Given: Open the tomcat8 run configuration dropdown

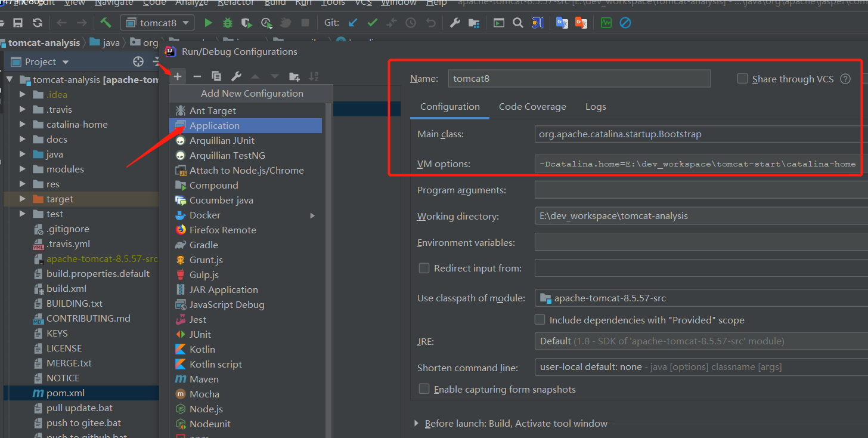Looking at the screenshot, I should [157, 23].
